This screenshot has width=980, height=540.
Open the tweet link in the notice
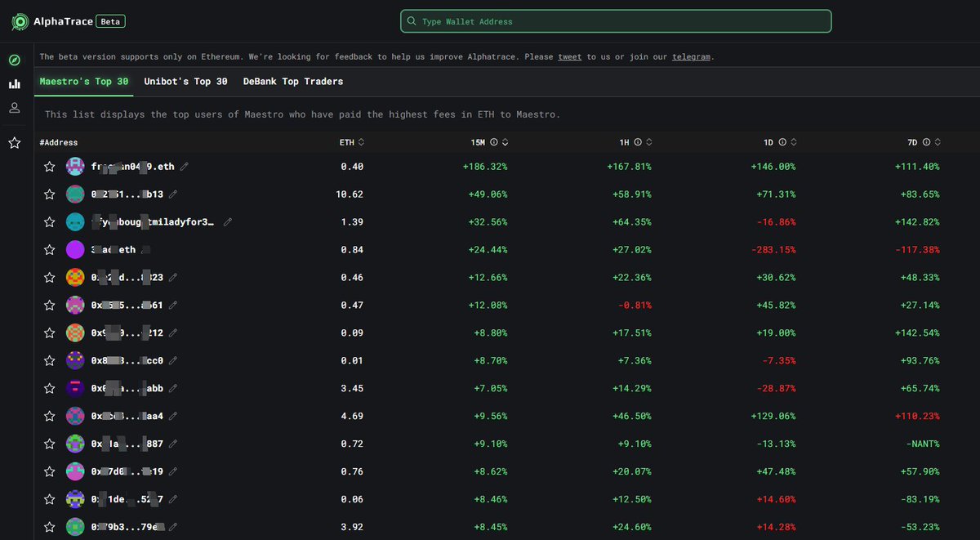pos(570,57)
